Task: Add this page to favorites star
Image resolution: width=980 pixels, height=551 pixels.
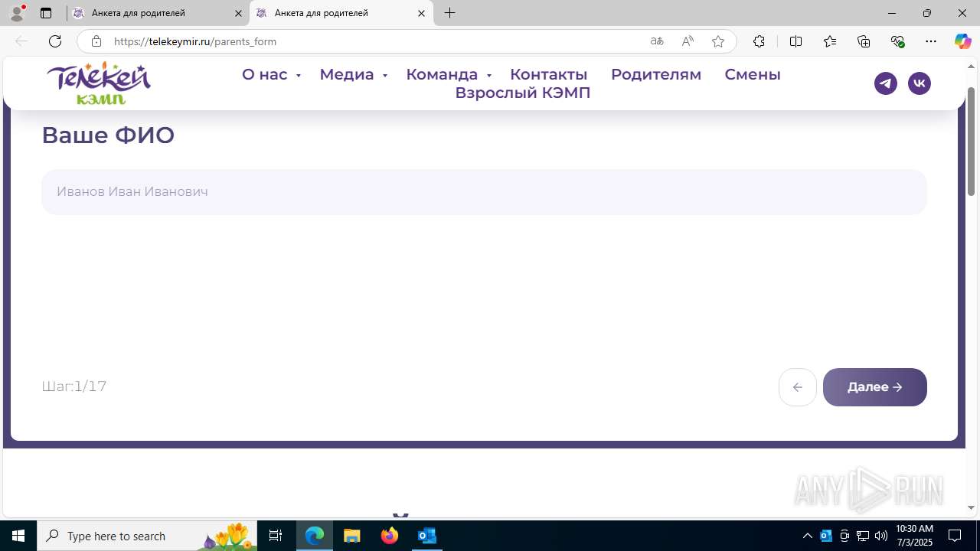Action: [x=718, y=41]
